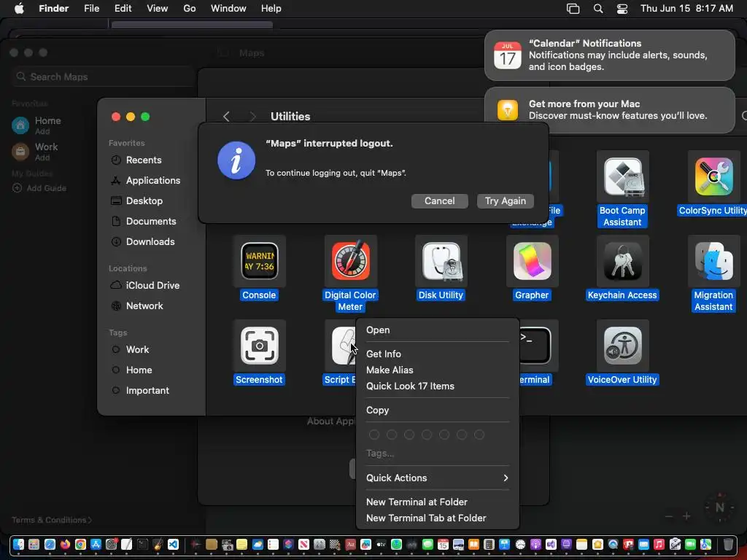
Task: Click the Maps compass N control
Action: [720, 507]
